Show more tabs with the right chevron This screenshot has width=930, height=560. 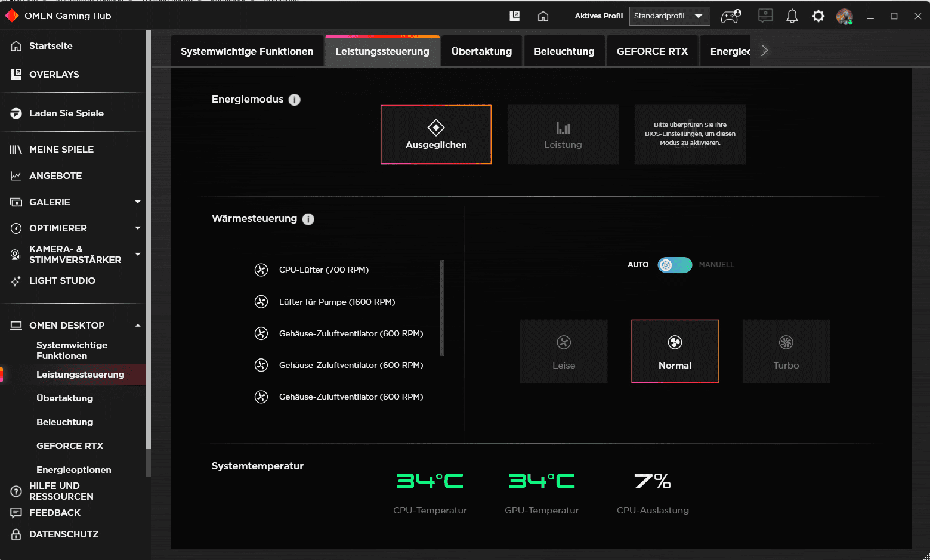[764, 51]
